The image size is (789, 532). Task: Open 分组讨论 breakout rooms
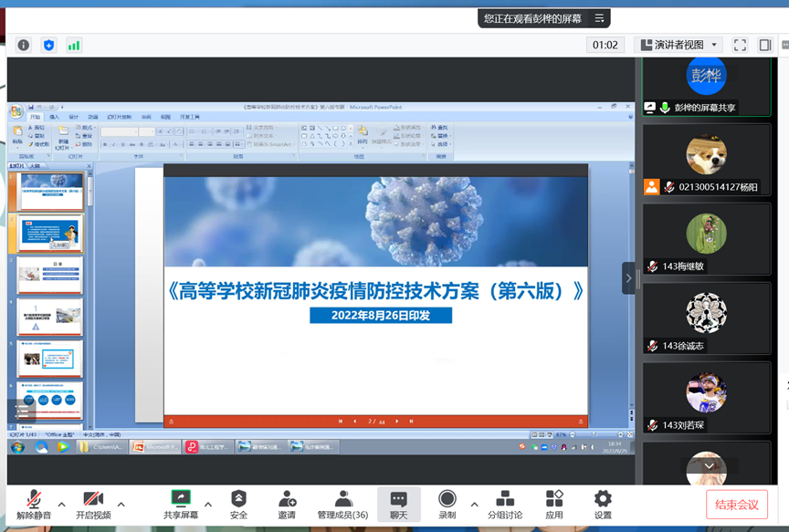point(504,505)
